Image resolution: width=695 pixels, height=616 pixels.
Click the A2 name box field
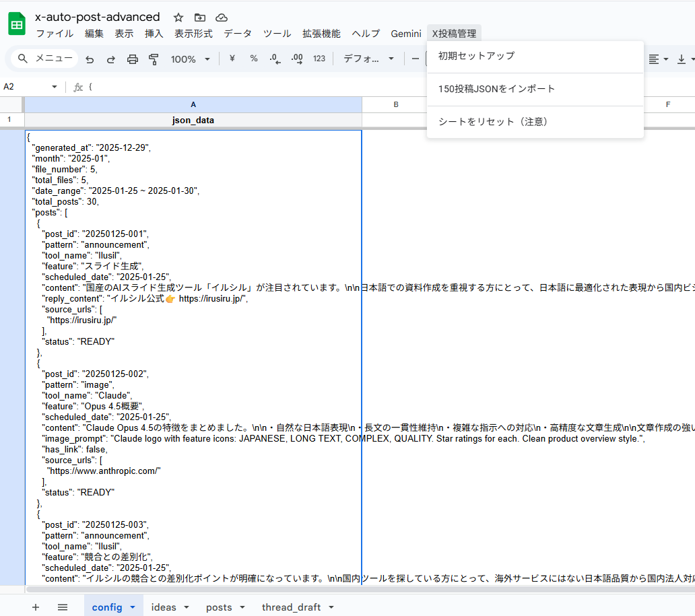tap(27, 87)
